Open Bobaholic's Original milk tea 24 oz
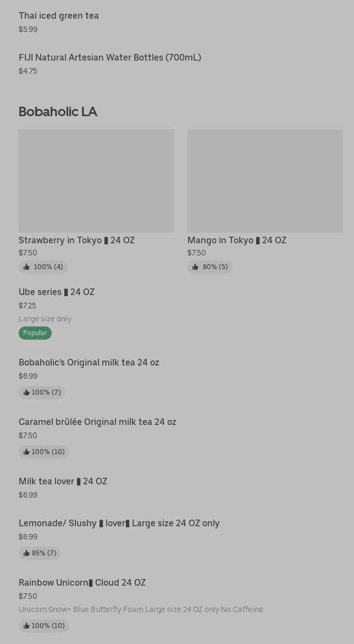The height and width of the screenshot is (644, 354). [89, 363]
